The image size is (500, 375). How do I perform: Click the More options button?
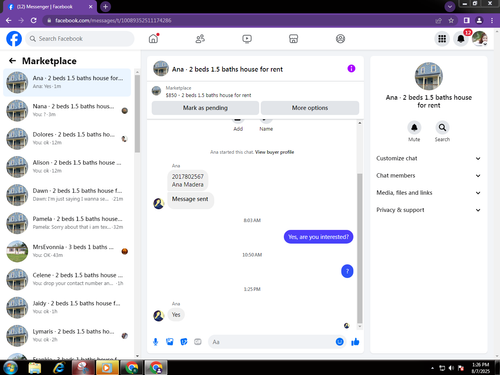coord(310,108)
